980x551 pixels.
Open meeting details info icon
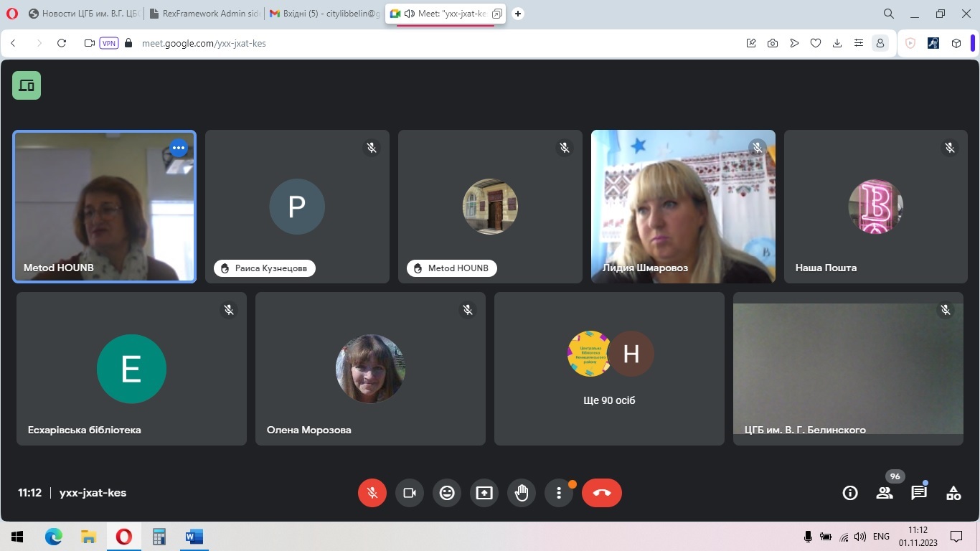[850, 493]
